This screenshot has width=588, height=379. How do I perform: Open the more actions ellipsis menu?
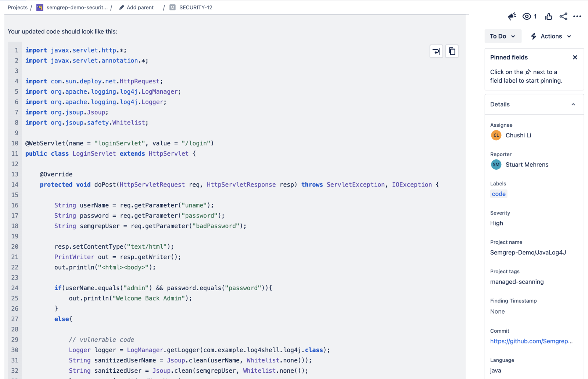pos(577,16)
